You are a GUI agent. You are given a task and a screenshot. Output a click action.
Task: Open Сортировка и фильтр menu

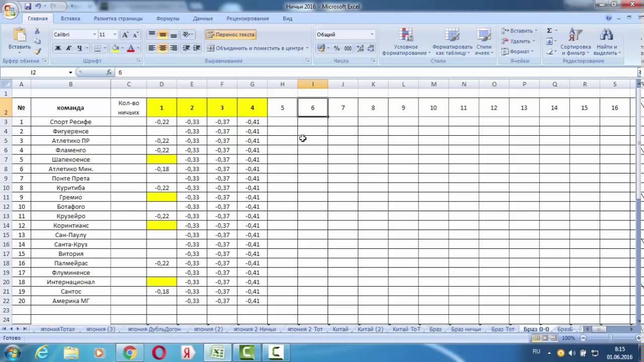click(576, 41)
